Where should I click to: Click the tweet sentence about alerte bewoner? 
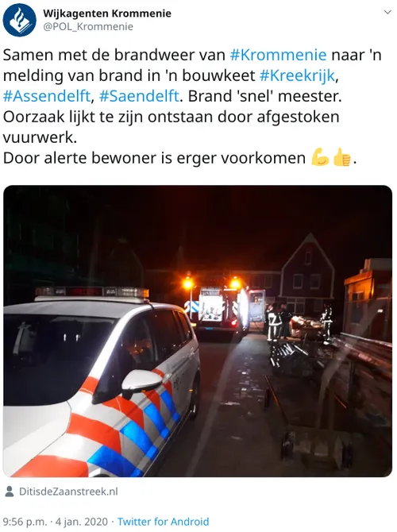(x=179, y=158)
